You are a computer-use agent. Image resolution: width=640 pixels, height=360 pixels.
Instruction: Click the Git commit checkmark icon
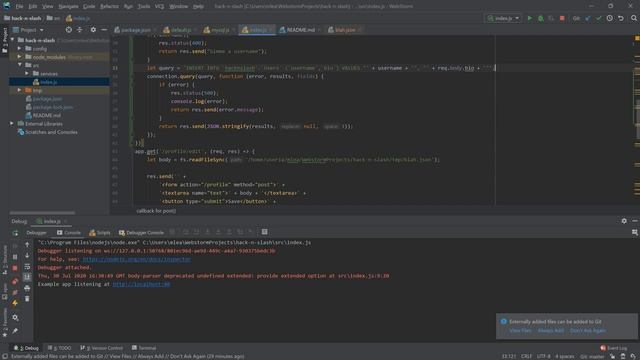pos(599,18)
